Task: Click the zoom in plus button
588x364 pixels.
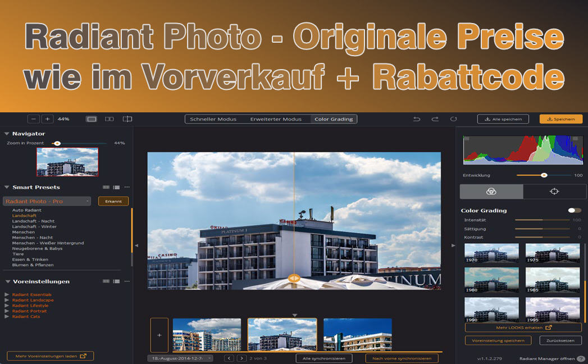Action: click(x=47, y=119)
